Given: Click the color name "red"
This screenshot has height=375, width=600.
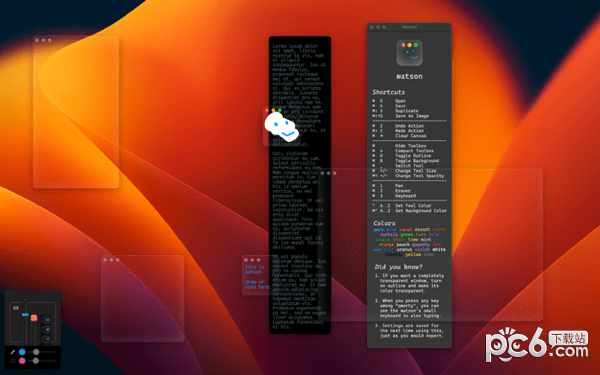Looking at the screenshot, I should pyautogui.click(x=437, y=245).
